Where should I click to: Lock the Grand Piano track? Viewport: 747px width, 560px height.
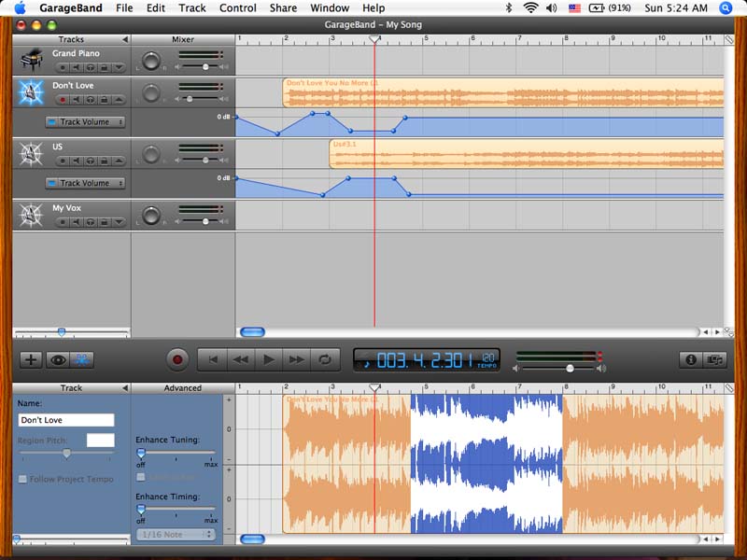(104, 67)
